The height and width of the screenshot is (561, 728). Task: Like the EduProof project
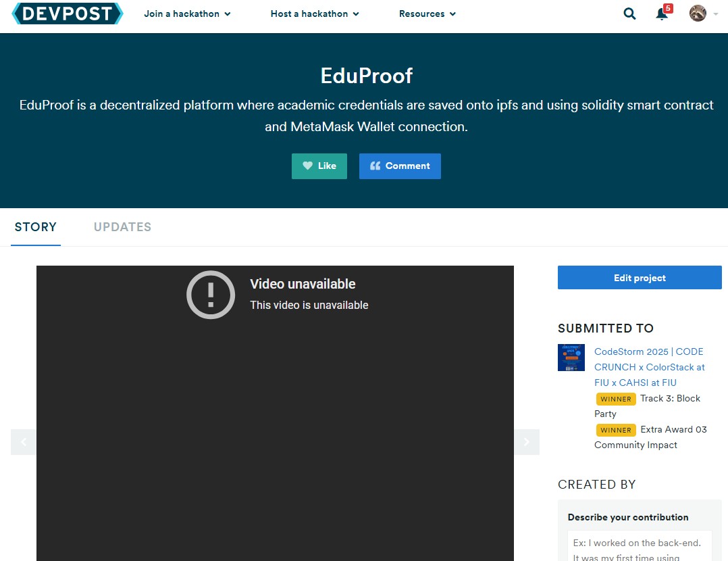(319, 166)
